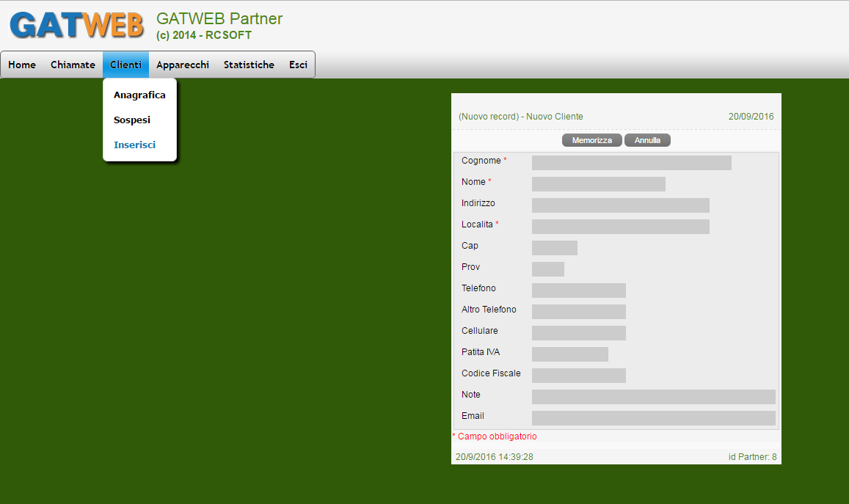Open the Chiamate menu
The height and width of the screenshot is (504, 849).
(73, 65)
